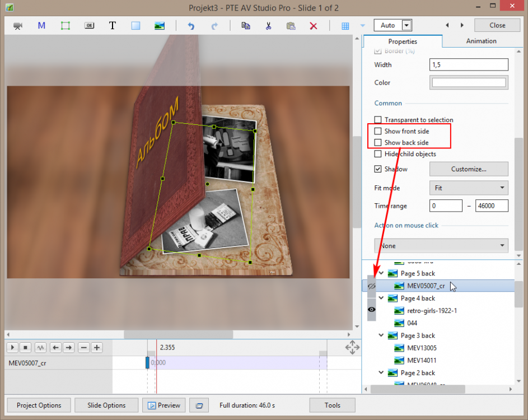
Task: Enable Show front side checkbox
Action: click(x=378, y=131)
